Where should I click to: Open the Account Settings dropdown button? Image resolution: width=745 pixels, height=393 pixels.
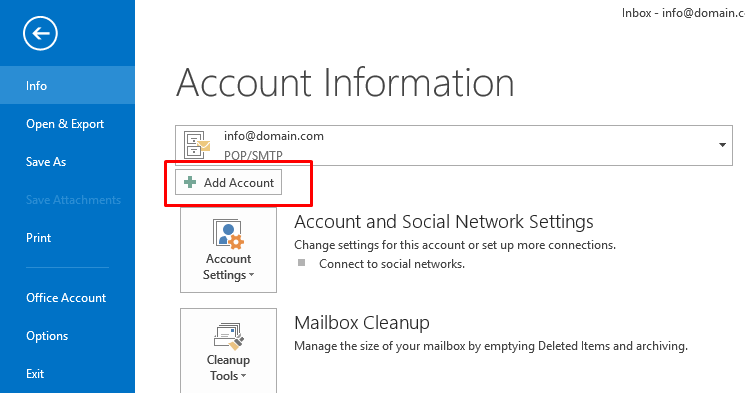click(229, 249)
